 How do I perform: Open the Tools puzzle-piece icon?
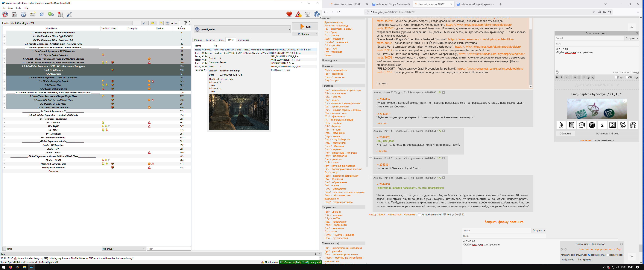(x=60, y=14)
